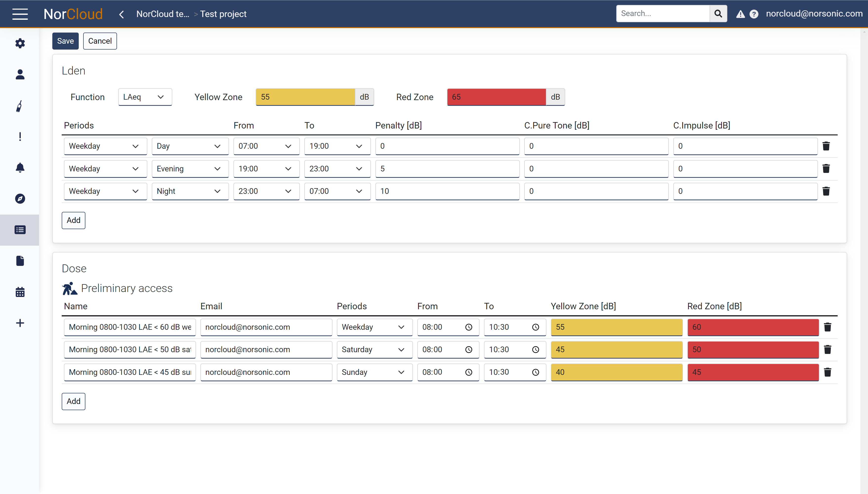This screenshot has height=494, width=868.
Task: Open norcloud@norsonic.com account menu
Action: coord(814,14)
